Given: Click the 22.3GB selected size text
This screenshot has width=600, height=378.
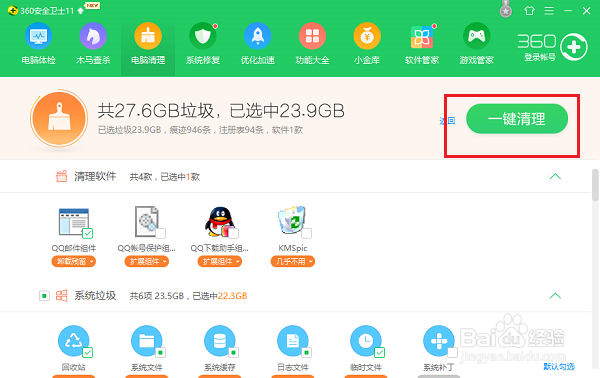Looking at the screenshot, I should tap(232, 296).
